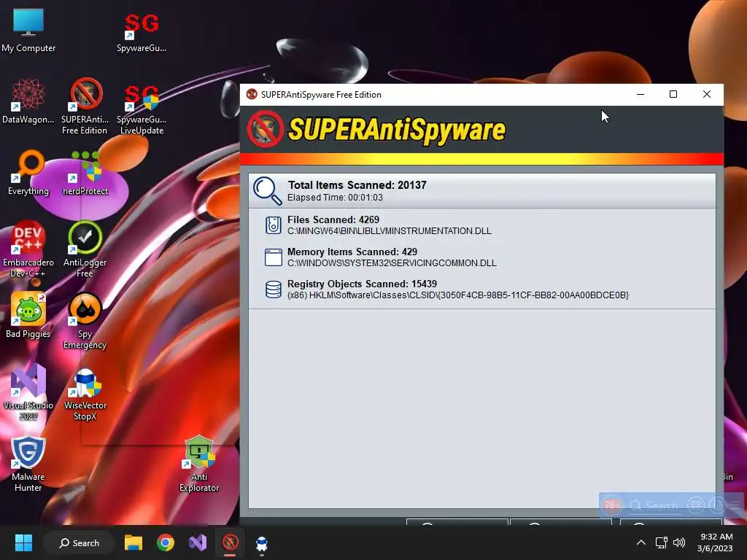The height and width of the screenshot is (560, 747).
Task: Select the Memory Items Scanned: 429 label
Action: click(352, 252)
